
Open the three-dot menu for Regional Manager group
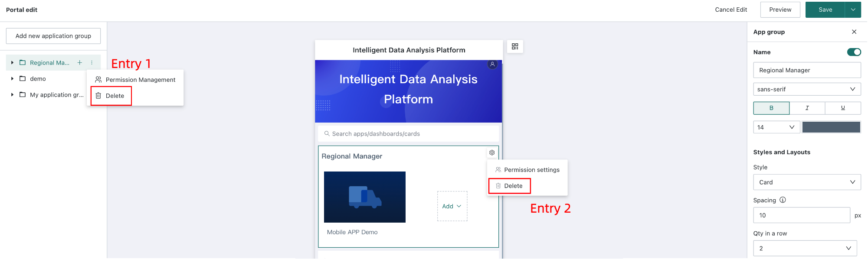92,63
